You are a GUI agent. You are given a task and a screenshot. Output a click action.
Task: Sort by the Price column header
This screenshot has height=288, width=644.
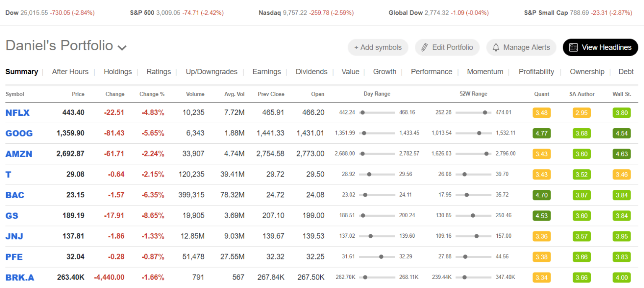[78, 94]
